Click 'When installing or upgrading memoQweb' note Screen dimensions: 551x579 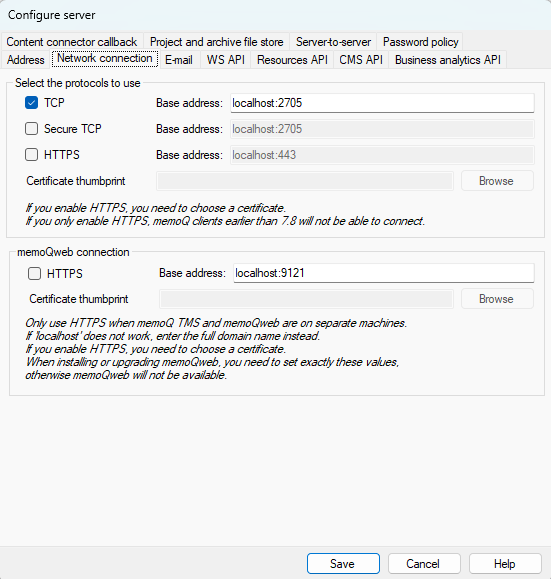point(212,362)
